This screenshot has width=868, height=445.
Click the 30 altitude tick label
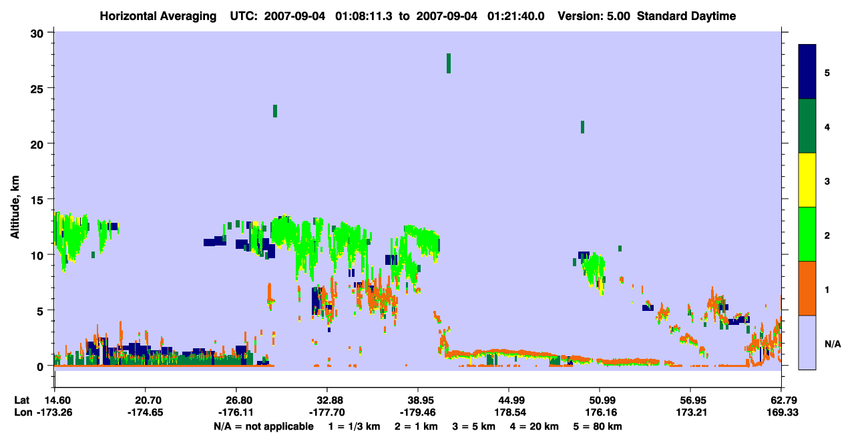pyautogui.click(x=39, y=33)
